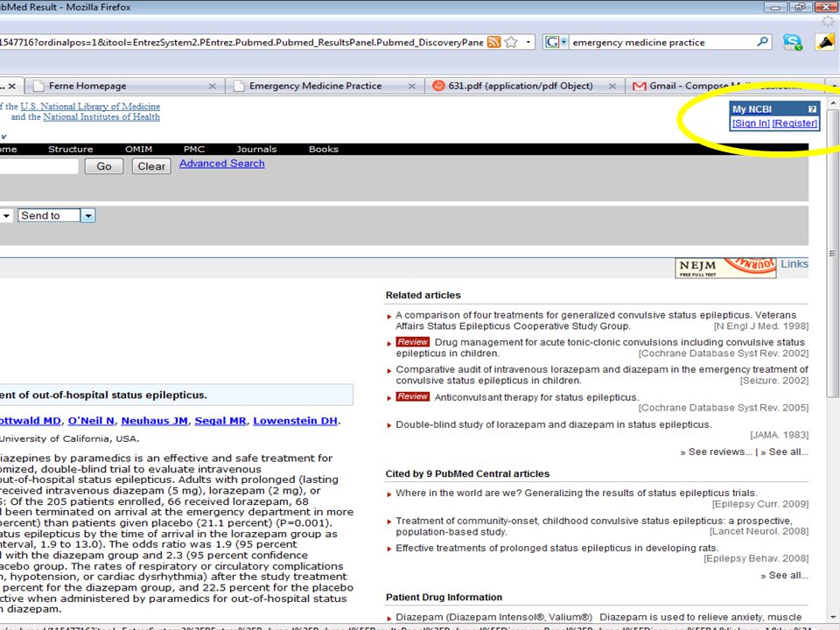Open Double-blind study of lorazepam and diazepam article
The image size is (840, 630).
[554, 425]
